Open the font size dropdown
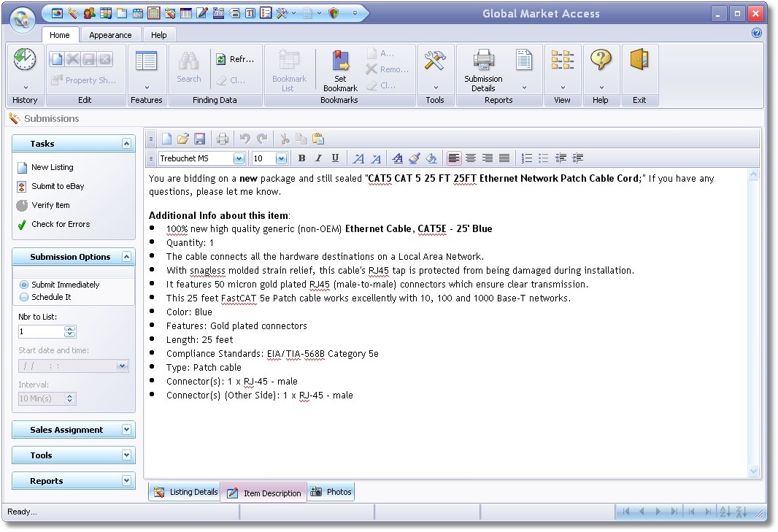Screen dimensions: 778x532 pyautogui.click(x=281, y=158)
